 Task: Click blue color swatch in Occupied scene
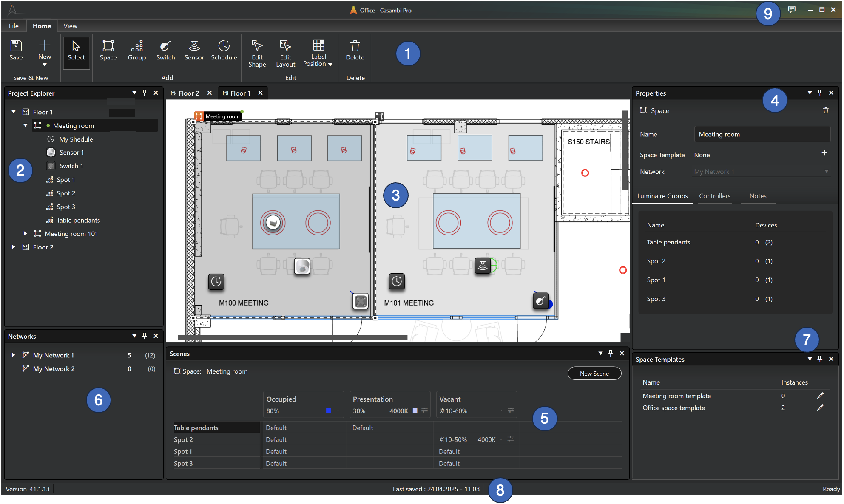pos(328,411)
